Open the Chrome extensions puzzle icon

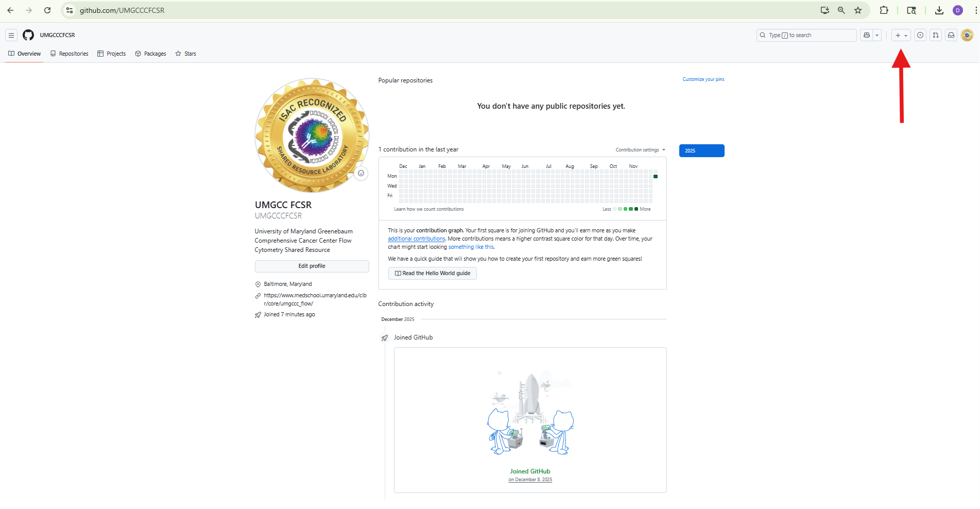[884, 10]
